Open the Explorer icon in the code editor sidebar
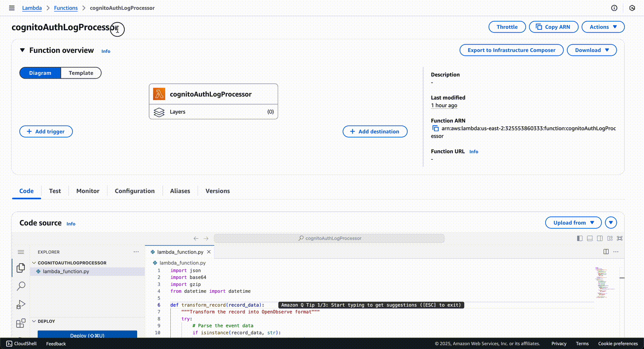This screenshot has height=349, width=644. 20,268
